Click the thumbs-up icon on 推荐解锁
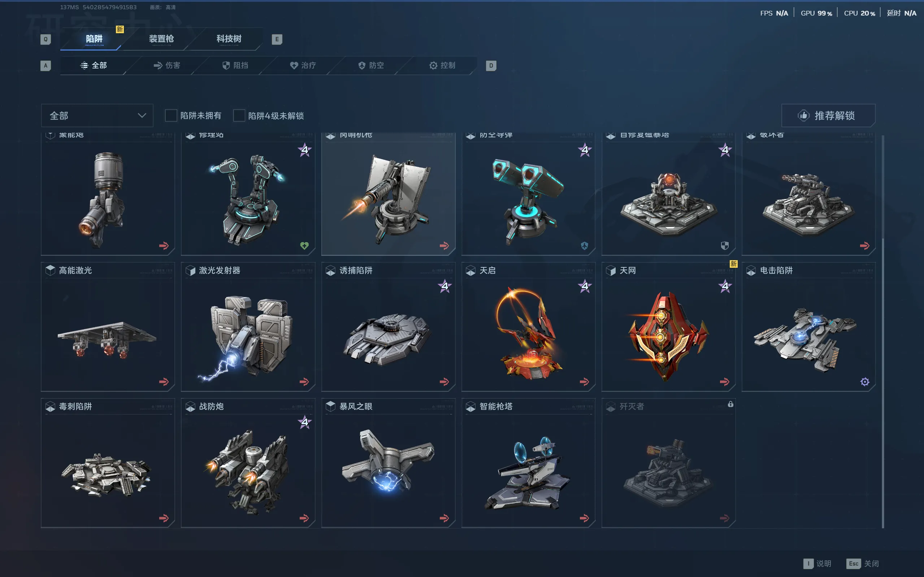 pos(803,115)
